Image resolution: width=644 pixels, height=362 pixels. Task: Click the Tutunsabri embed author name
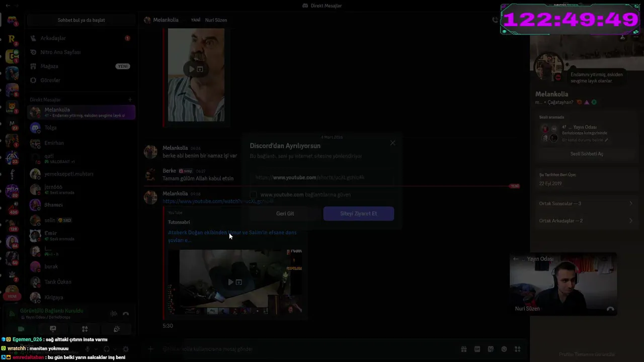(x=179, y=222)
